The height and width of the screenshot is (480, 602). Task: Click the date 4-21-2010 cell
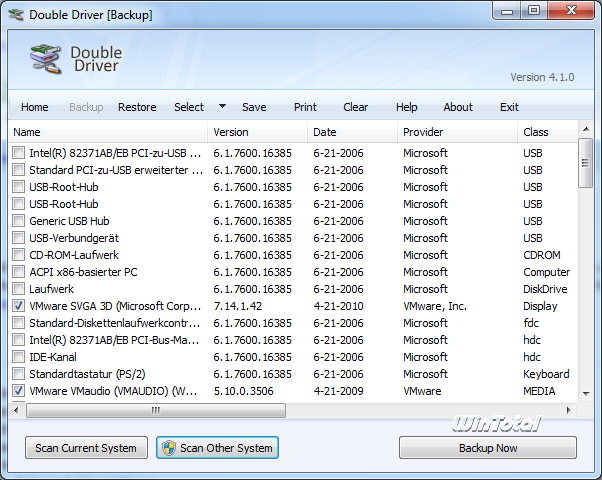click(338, 306)
